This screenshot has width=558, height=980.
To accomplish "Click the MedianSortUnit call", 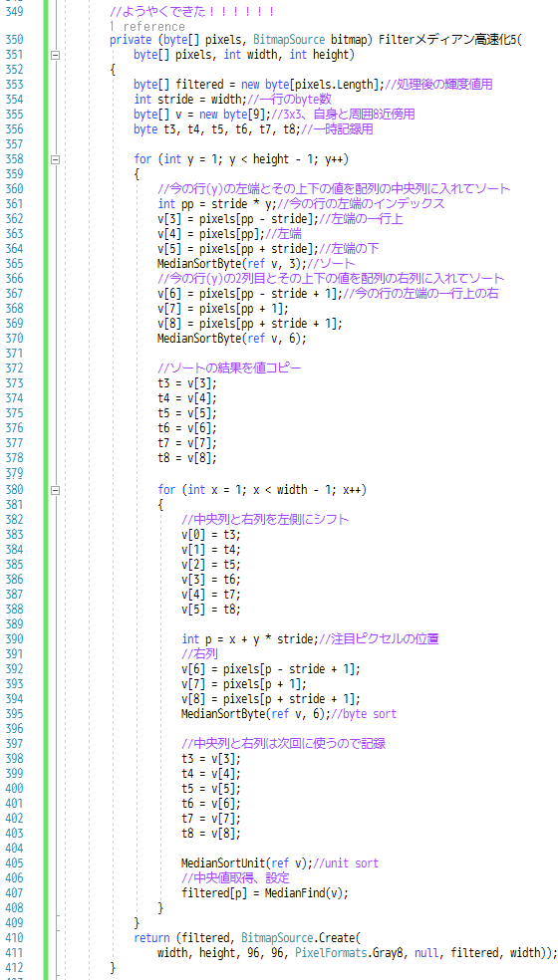I will pyautogui.click(x=246, y=863).
